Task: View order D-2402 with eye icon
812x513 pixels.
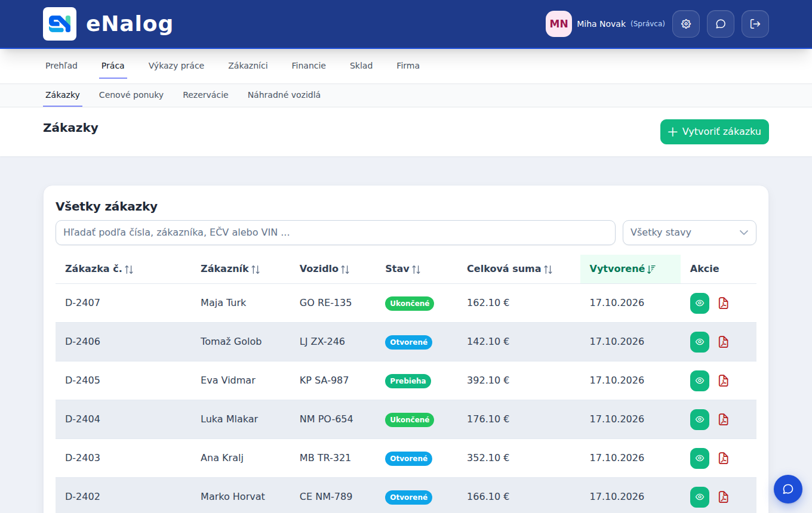Action: pyautogui.click(x=700, y=497)
